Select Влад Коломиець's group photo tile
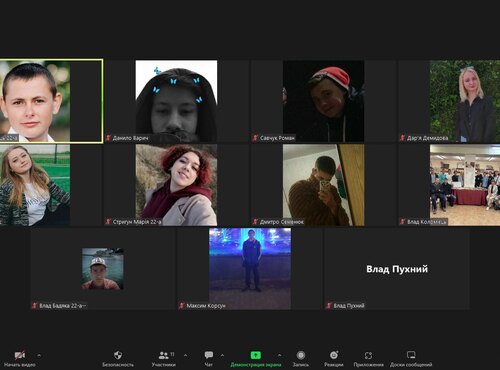500x370 pixels. click(465, 185)
